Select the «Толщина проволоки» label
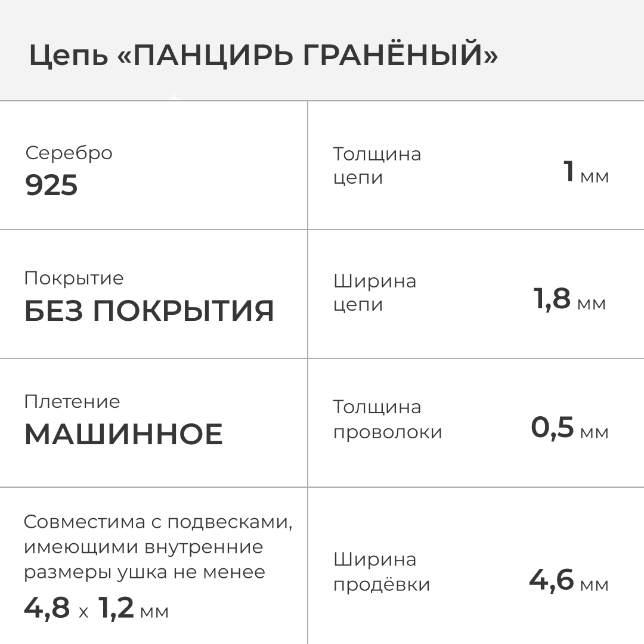This screenshot has width=644, height=644. [x=387, y=419]
